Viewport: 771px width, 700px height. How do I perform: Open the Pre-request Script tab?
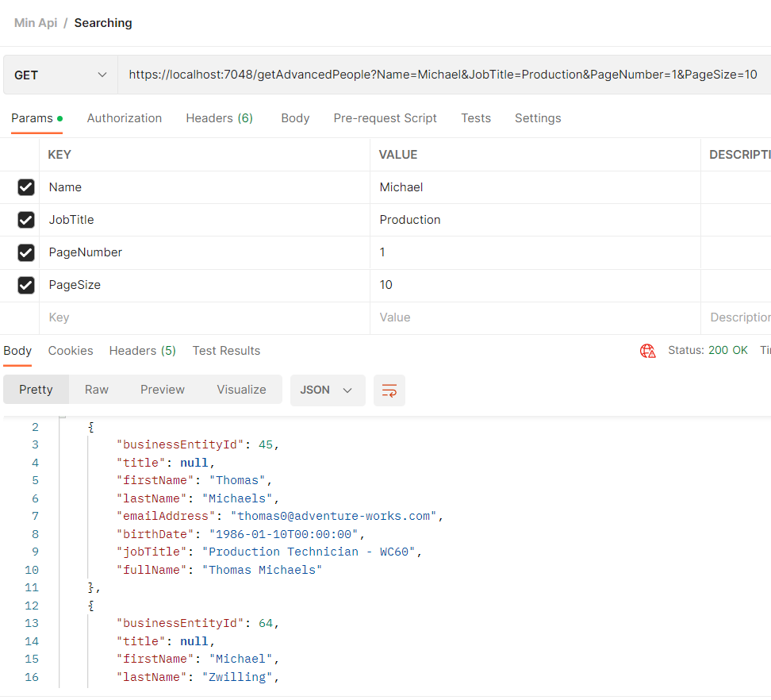point(385,118)
